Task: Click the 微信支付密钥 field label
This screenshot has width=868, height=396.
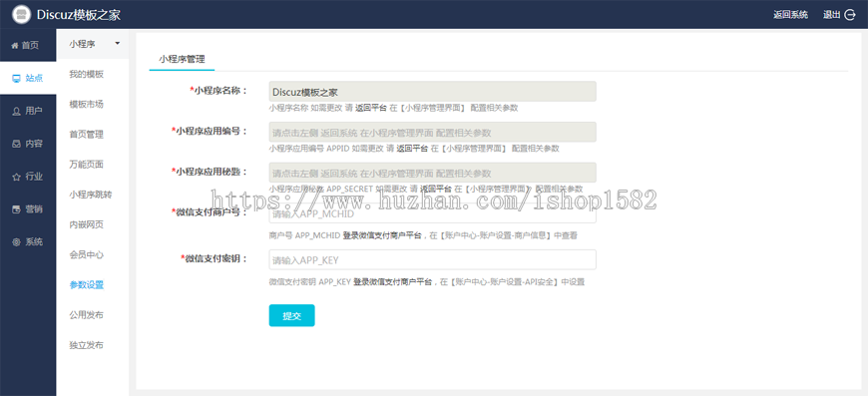Action: click(x=215, y=258)
